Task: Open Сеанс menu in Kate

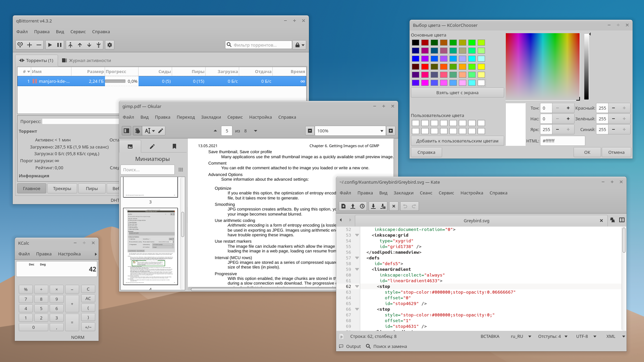Action: (x=426, y=193)
